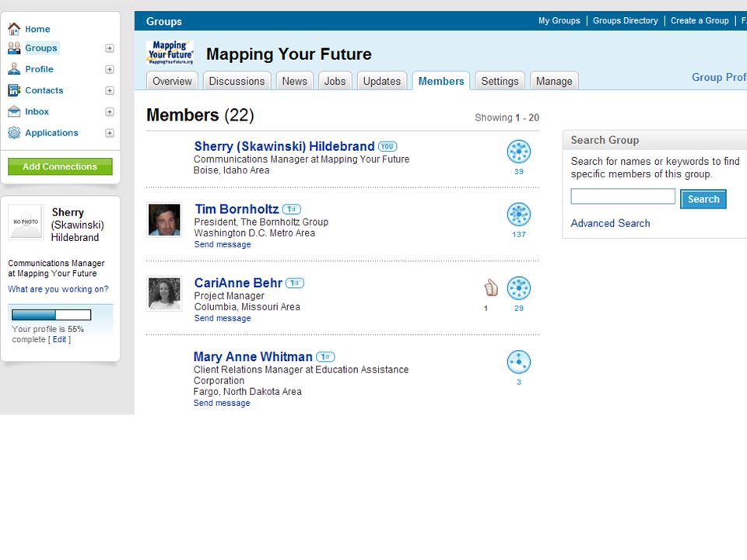Go to the Jobs tab
The image size is (747, 560).
pyautogui.click(x=335, y=81)
